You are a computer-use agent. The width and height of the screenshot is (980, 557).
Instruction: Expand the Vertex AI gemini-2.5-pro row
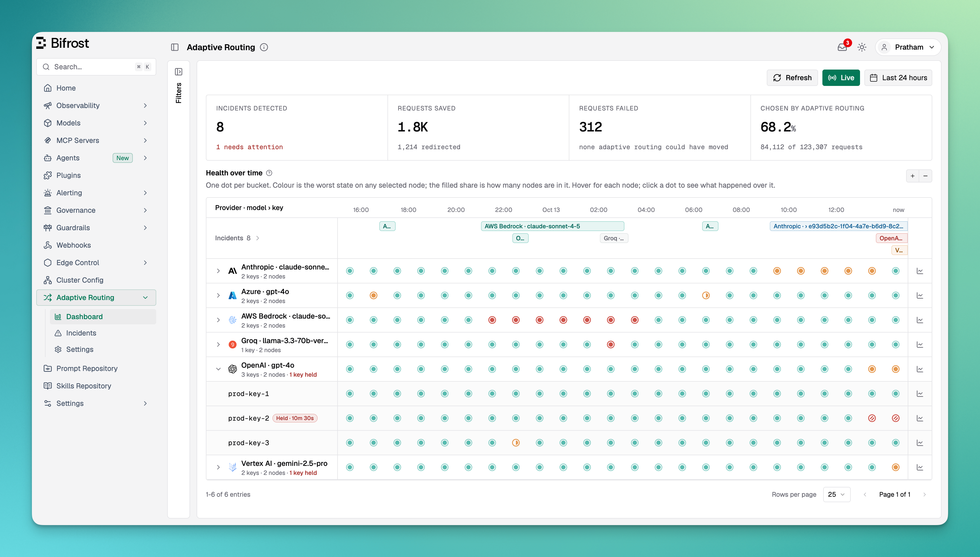pyautogui.click(x=218, y=467)
